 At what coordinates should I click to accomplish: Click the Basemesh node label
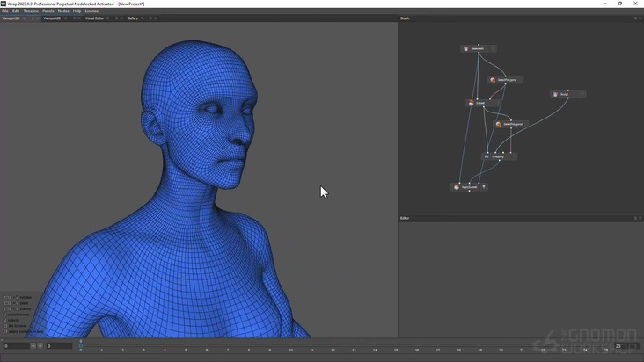(477, 49)
